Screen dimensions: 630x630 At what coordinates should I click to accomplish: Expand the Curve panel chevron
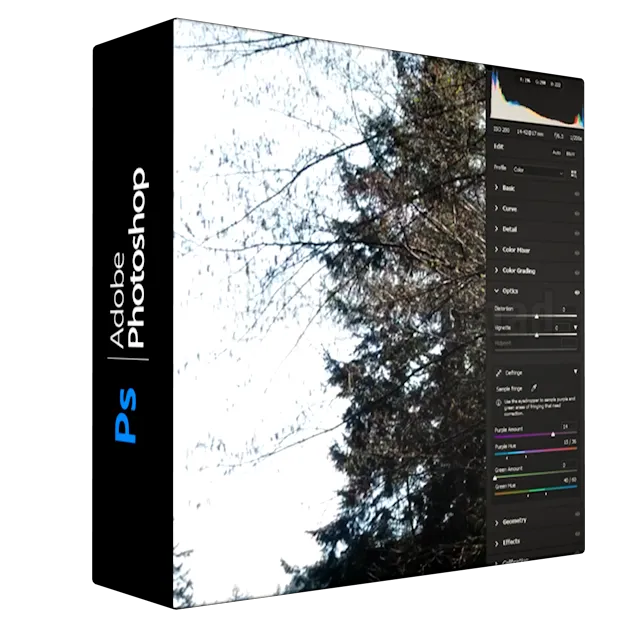coord(496,208)
